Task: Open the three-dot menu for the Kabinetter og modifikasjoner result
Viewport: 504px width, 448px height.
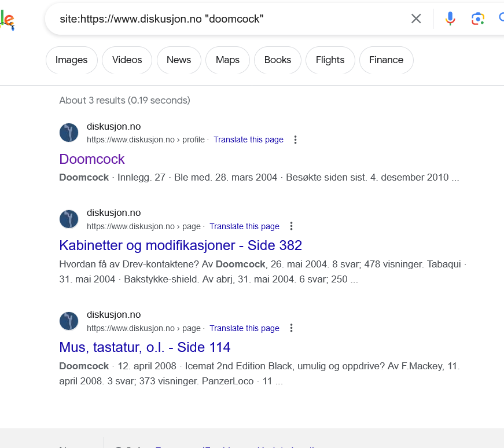Action: [x=291, y=226]
